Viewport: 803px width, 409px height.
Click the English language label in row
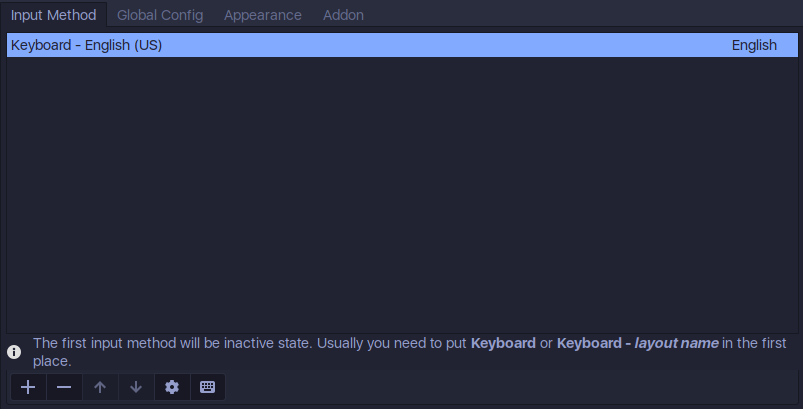pos(754,45)
